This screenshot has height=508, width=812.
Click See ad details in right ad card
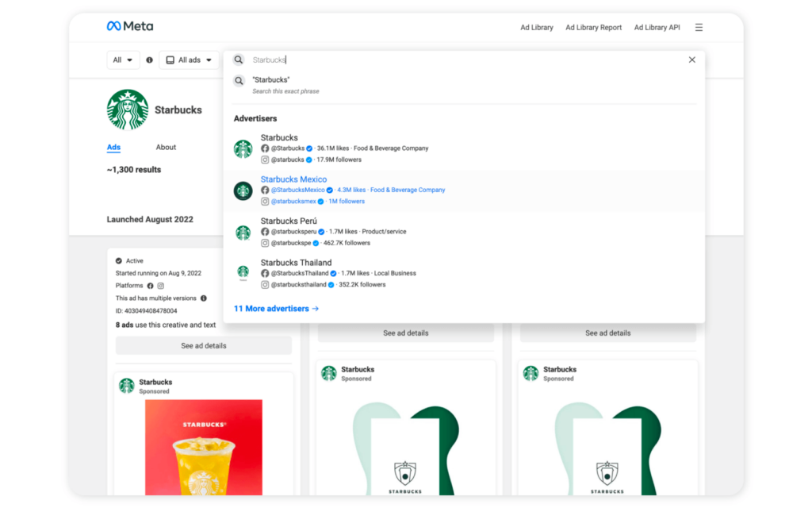pos(608,333)
